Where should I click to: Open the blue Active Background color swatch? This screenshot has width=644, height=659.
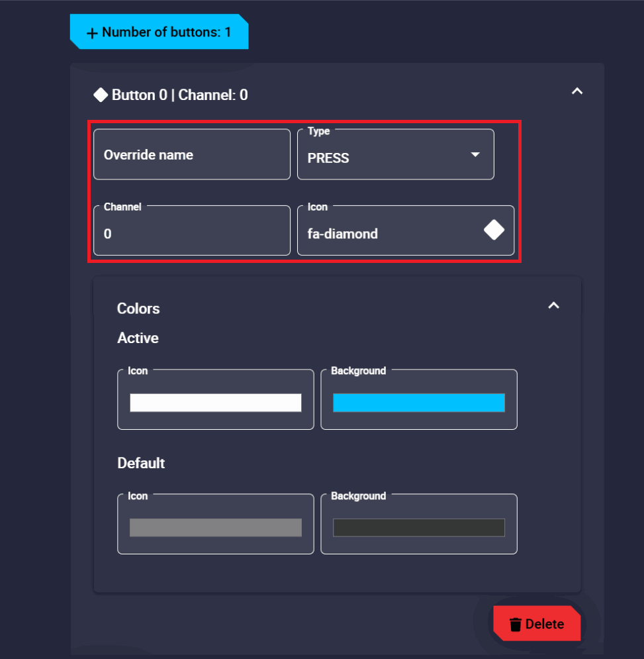[x=418, y=403]
